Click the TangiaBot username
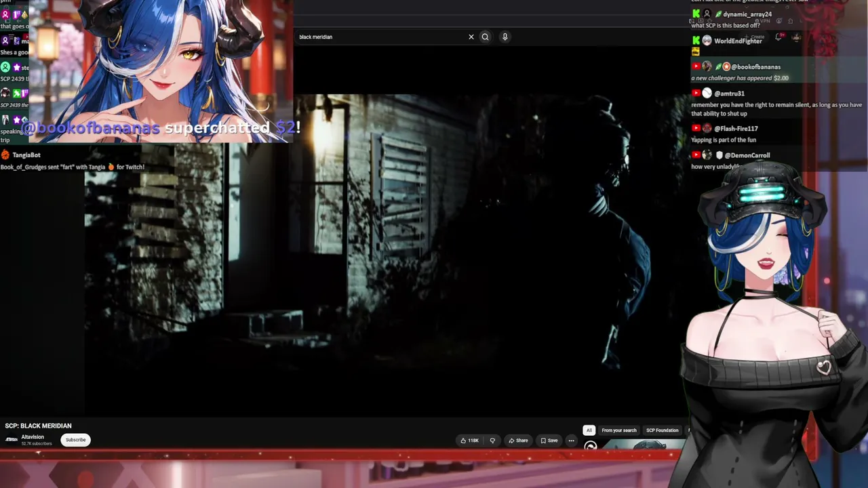The height and width of the screenshot is (488, 868). tap(26, 155)
